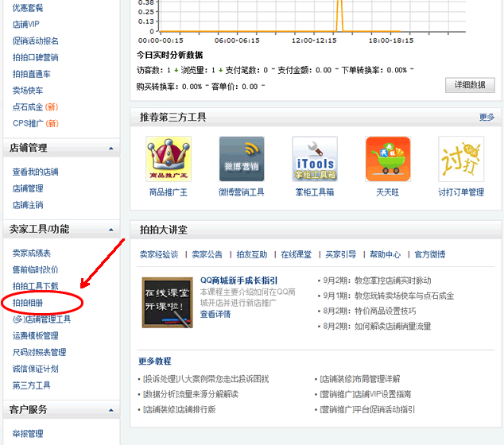The height and width of the screenshot is (445, 504).
Task: Click the 讨打订单管理 text label
Action: tap(461, 192)
